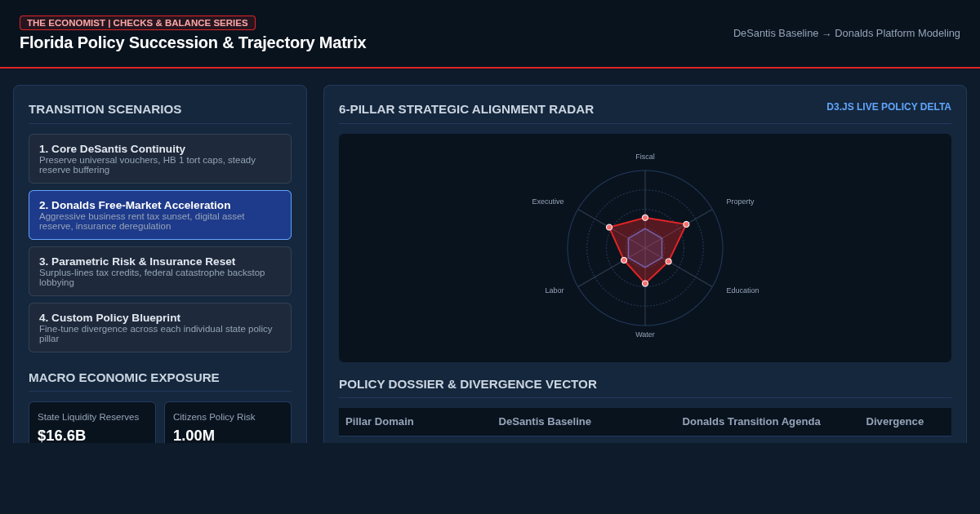Click the Water radar data point

coord(645,283)
